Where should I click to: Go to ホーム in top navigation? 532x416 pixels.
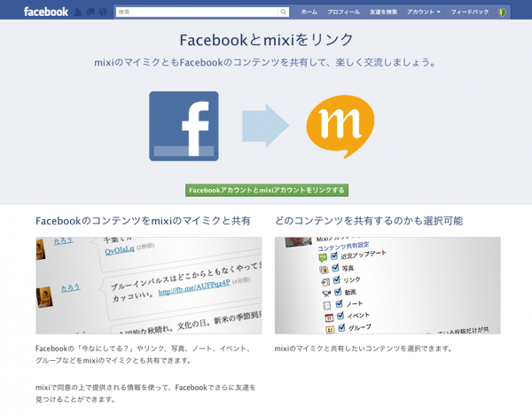[x=309, y=12]
